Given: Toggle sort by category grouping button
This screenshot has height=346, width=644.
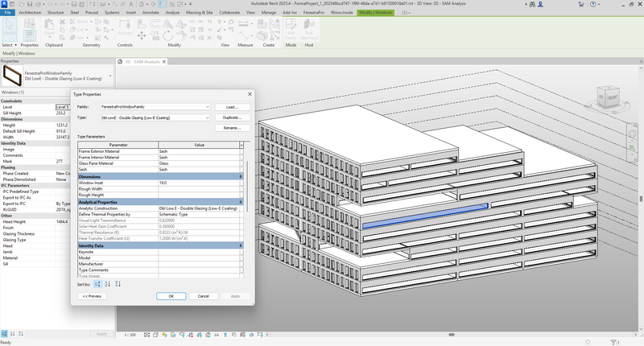Looking at the screenshot, I should pyautogui.click(x=97, y=284).
